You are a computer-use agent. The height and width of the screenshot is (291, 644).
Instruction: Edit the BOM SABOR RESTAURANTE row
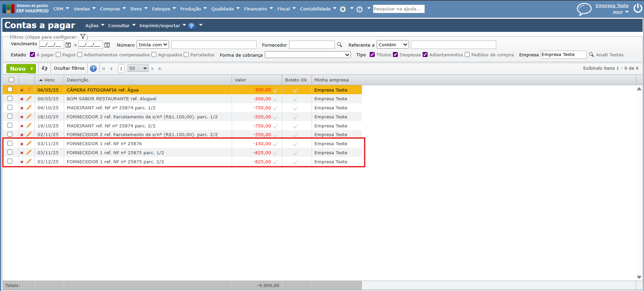29,99
